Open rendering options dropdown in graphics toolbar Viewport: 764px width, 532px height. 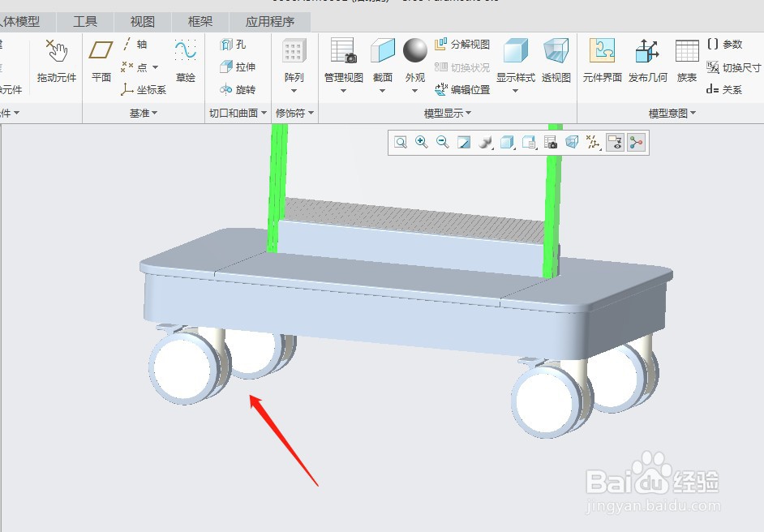(x=485, y=142)
